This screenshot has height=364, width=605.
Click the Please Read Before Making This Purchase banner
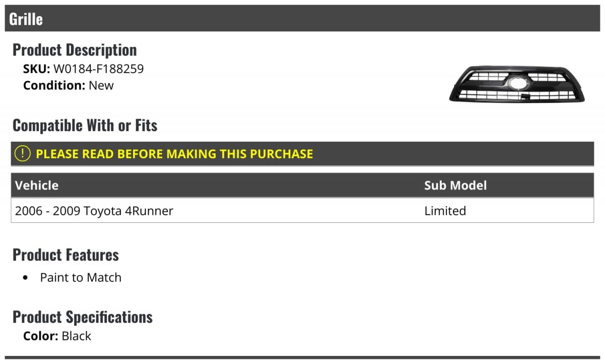(302, 154)
